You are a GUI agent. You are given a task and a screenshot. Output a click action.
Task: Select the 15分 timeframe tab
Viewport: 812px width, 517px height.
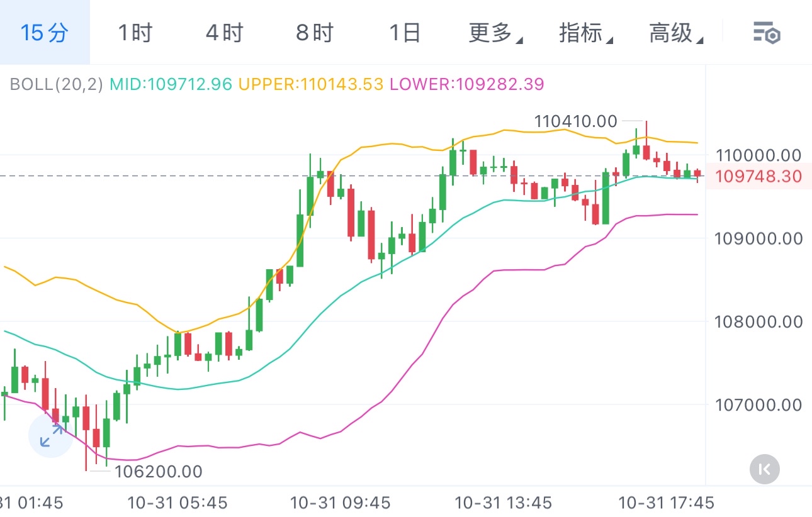[44, 33]
